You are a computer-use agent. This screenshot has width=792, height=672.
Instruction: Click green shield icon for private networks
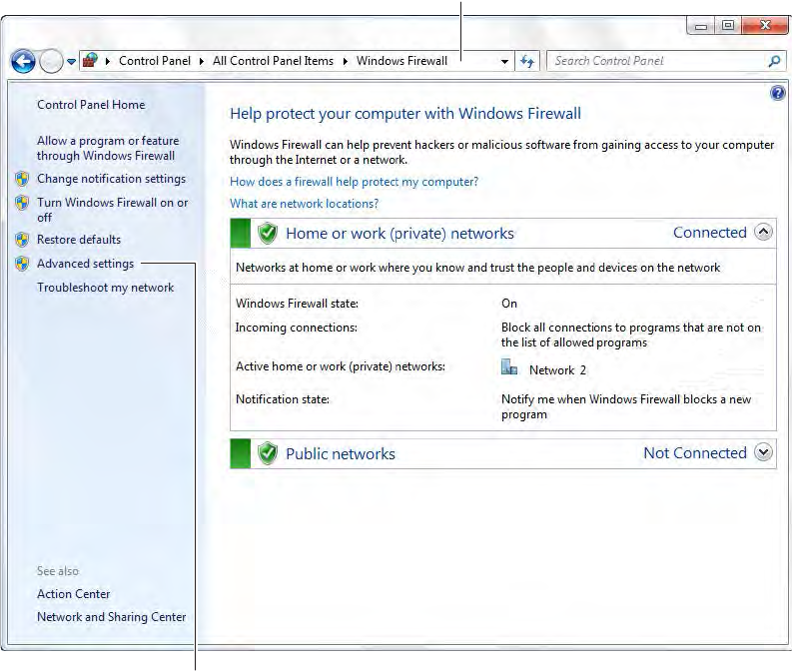268,234
